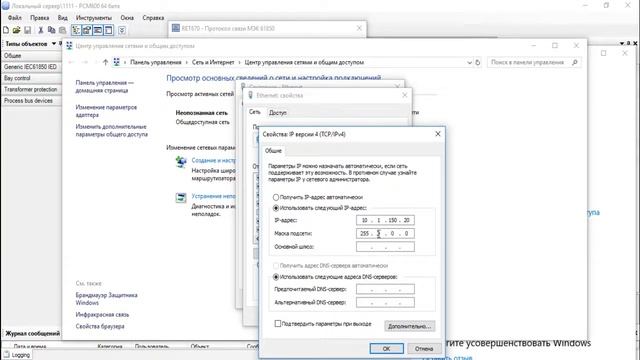Click Copy icon in PCM600 toolbar
The width and height of the screenshot is (640, 360).
click(x=51, y=30)
